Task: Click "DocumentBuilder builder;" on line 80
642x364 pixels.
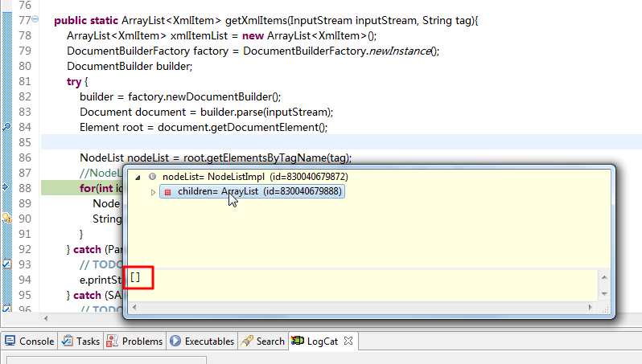Action: [130, 66]
